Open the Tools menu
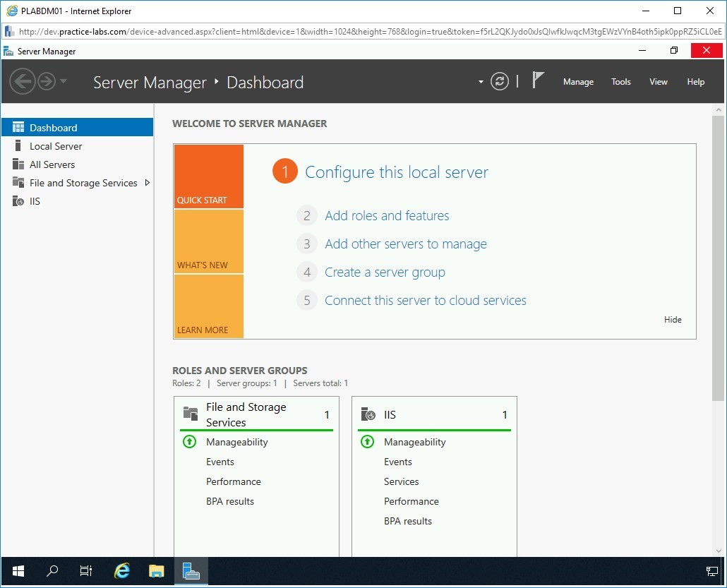 point(620,82)
